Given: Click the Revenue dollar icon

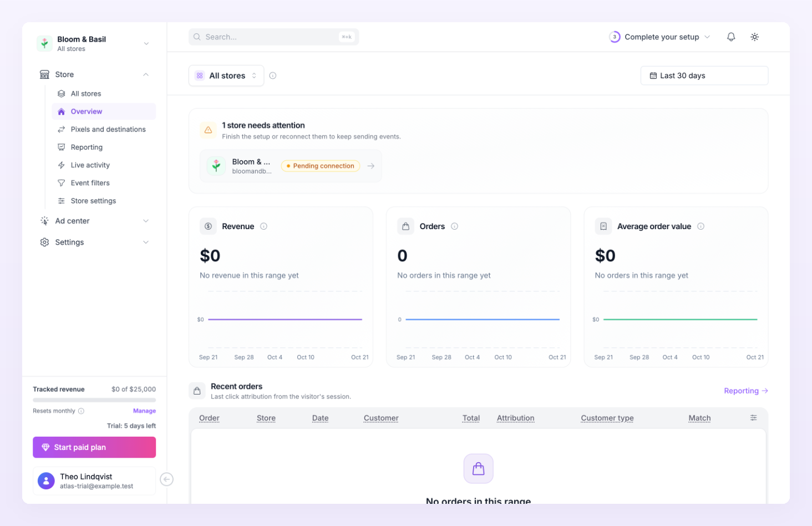Looking at the screenshot, I should 208,226.
